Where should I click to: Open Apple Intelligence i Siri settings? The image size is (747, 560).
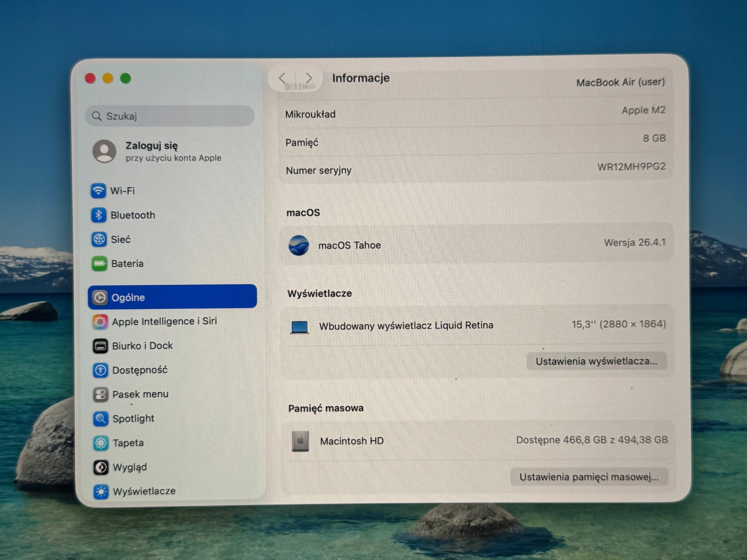[173, 322]
